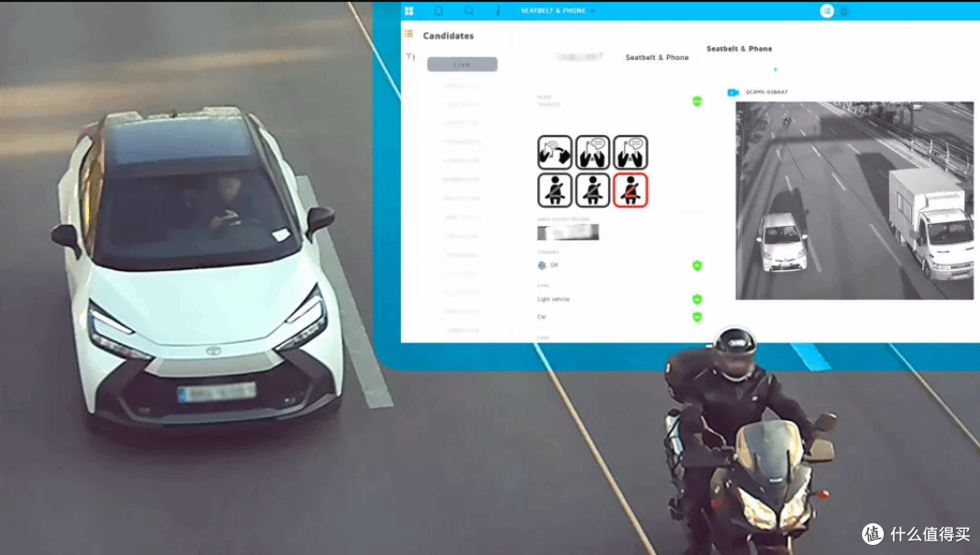This screenshot has width=980, height=555.
Task: Select the 'Car' type text
Action: coord(541,316)
